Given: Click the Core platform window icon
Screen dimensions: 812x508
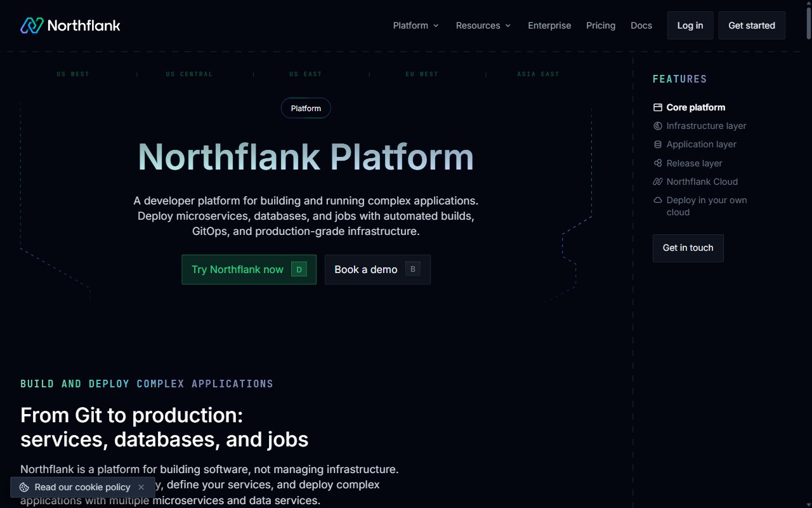Looking at the screenshot, I should click(x=658, y=107).
